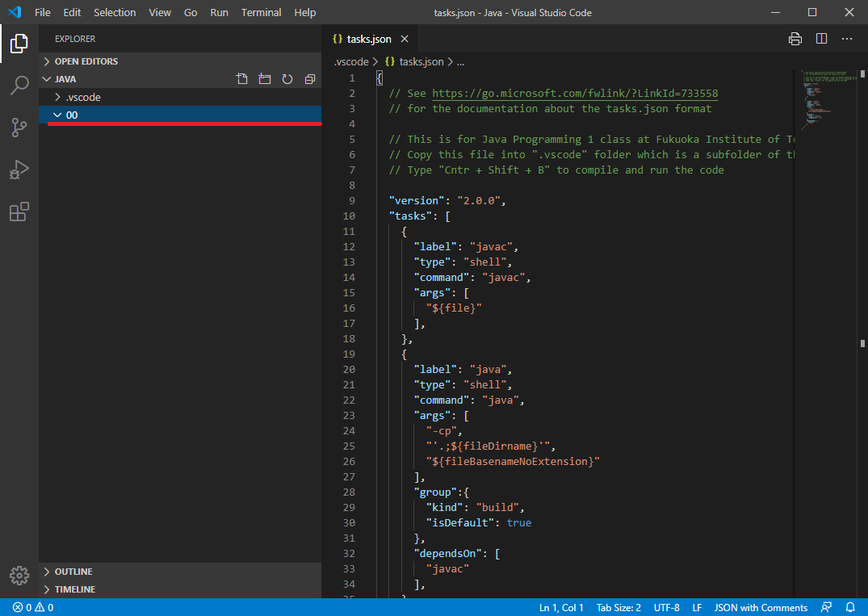Image resolution: width=868 pixels, height=616 pixels.
Task: Open the Help menu
Action: [x=305, y=12]
